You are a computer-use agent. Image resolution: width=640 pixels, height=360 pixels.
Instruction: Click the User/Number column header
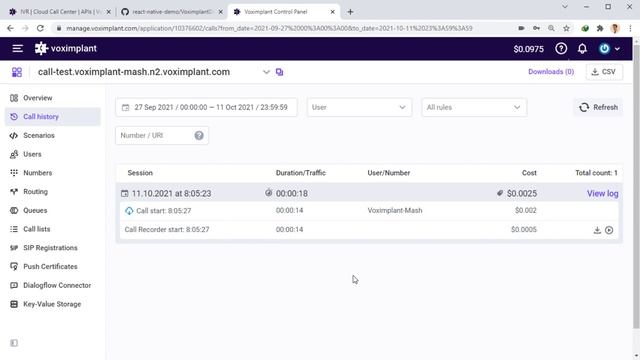click(x=389, y=173)
